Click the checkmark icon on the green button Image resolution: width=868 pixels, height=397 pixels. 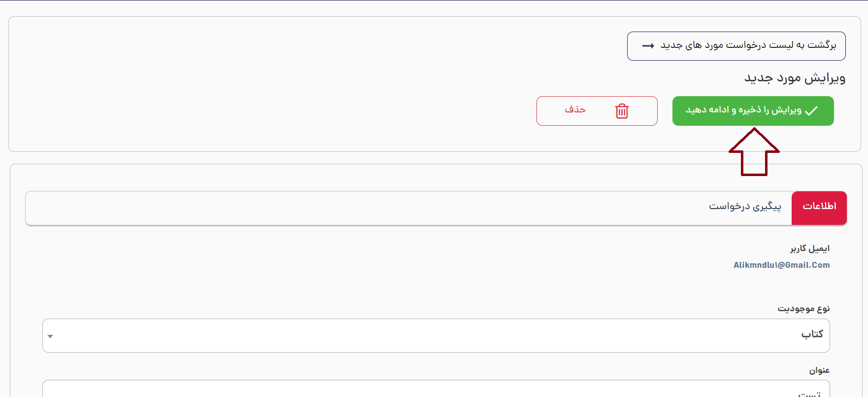[x=811, y=111]
